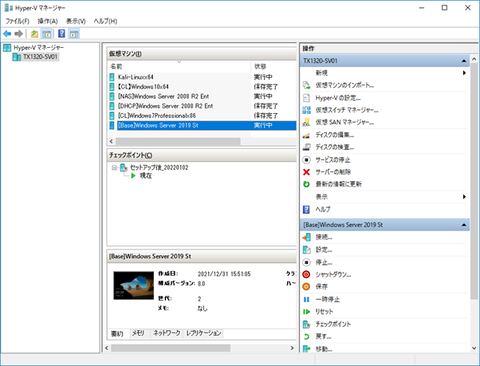Expand the 新規 submenu arrow

point(464,73)
